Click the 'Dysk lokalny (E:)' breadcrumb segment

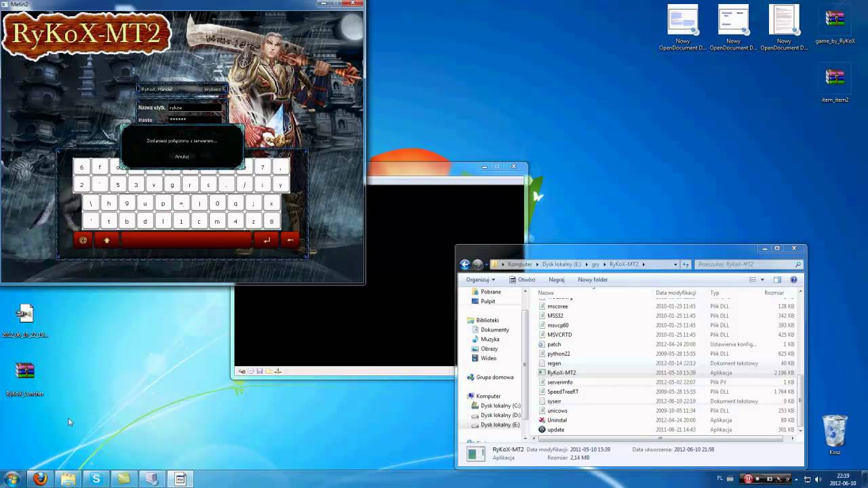pos(561,264)
